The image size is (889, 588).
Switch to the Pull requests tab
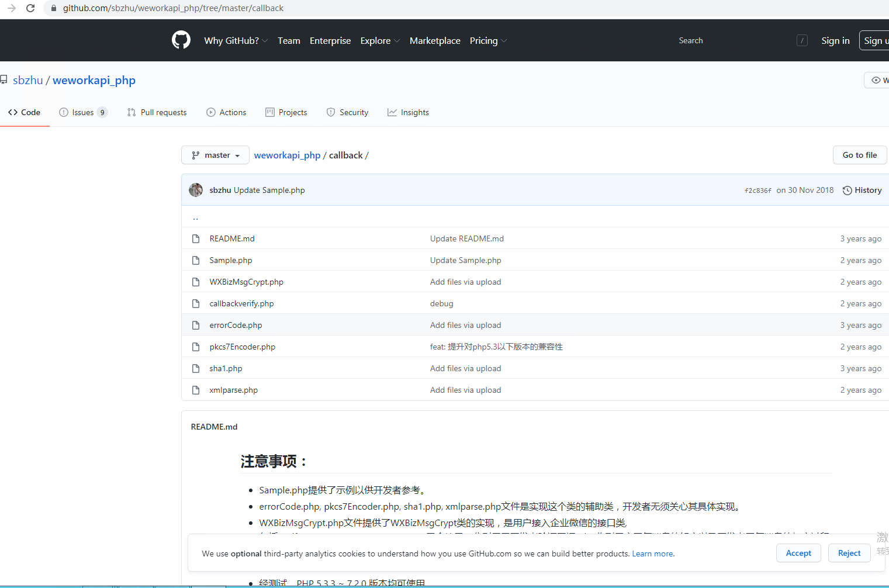coord(157,112)
